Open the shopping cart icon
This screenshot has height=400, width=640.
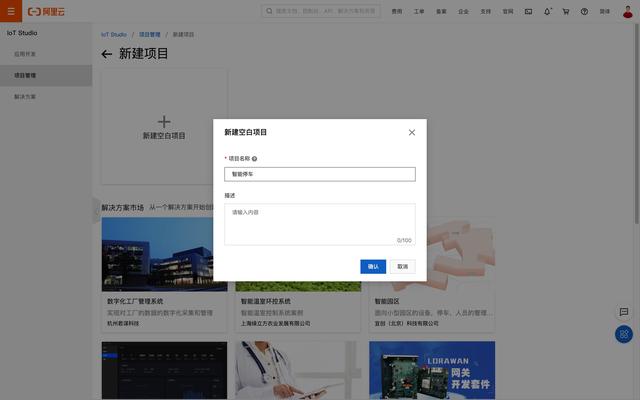(x=566, y=11)
